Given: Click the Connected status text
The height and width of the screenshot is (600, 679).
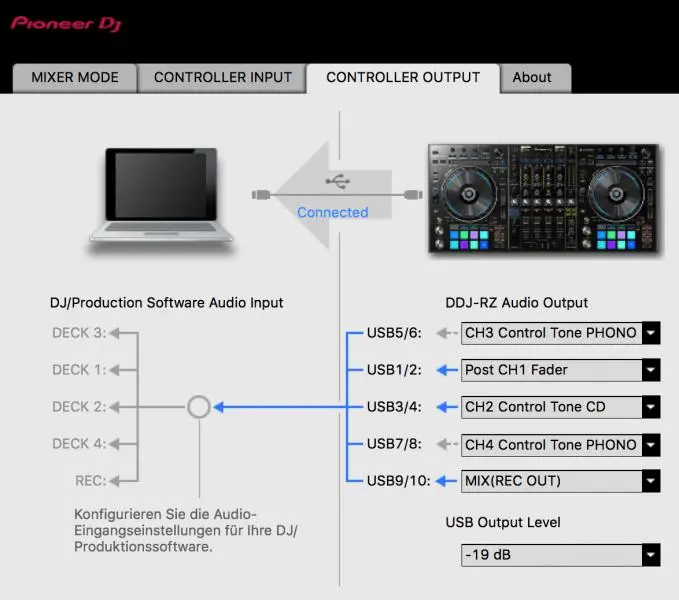Looking at the screenshot, I should (x=333, y=212).
